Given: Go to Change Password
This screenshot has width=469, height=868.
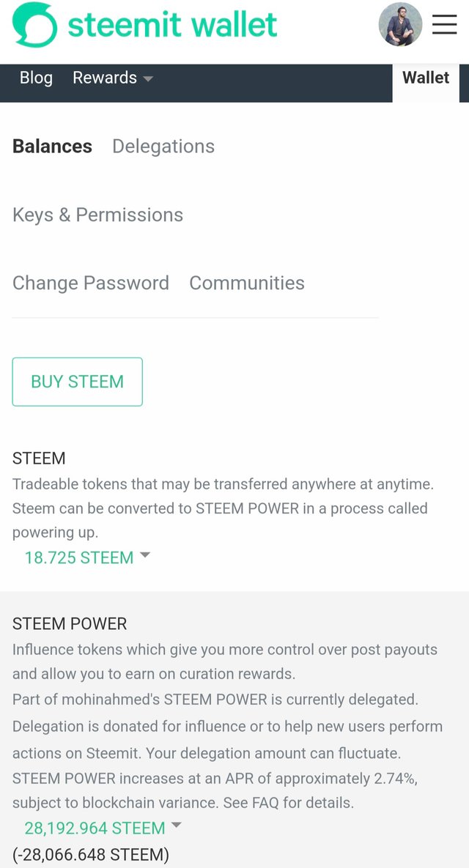Looking at the screenshot, I should (x=91, y=283).
